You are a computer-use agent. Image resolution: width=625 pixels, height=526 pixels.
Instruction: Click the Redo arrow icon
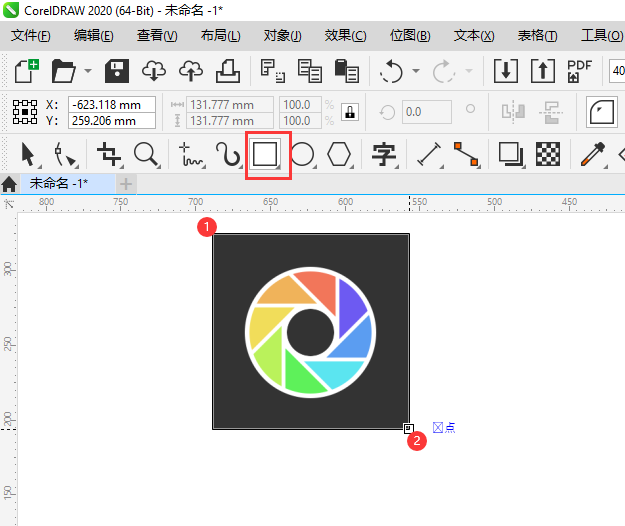tap(444, 71)
